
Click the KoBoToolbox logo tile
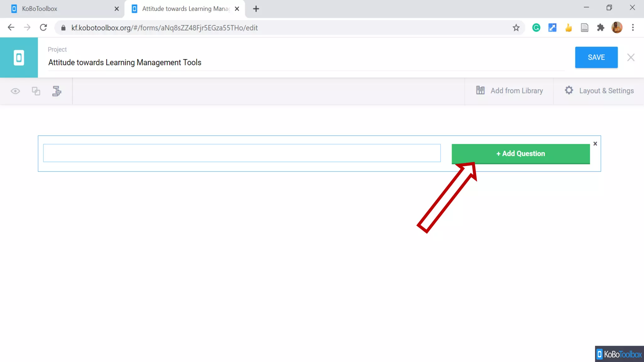coord(19,58)
